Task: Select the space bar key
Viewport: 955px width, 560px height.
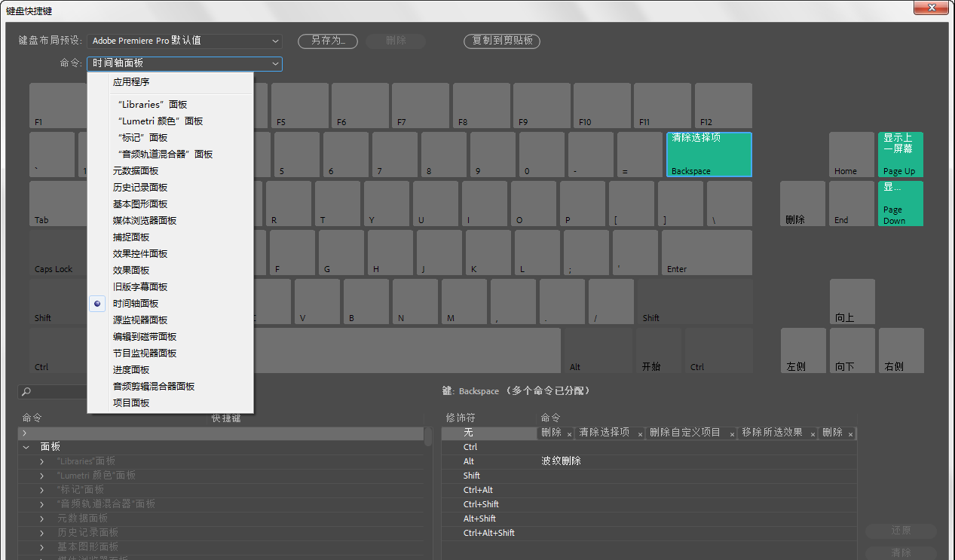Action: coord(407,350)
